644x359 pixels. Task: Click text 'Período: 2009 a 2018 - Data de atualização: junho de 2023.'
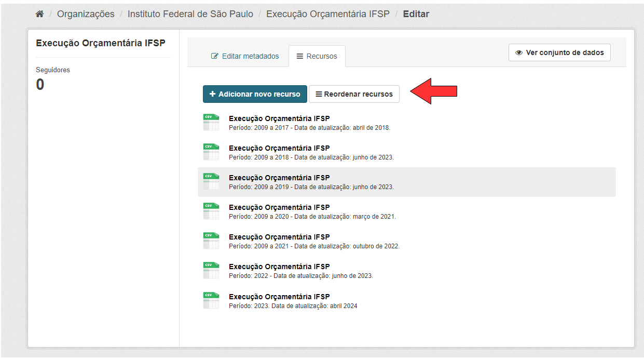(311, 157)
